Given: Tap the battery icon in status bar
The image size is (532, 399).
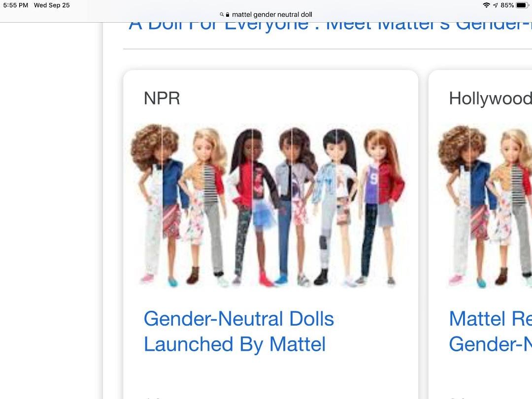Looking at the screenshot, I should pyautogui.click(x=522, y=5).
